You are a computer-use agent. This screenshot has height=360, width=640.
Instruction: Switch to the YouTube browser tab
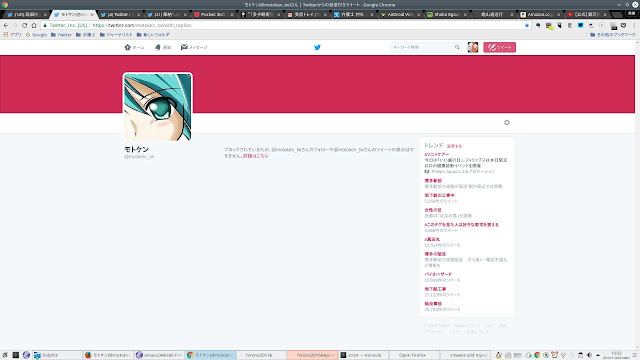click(x=586, y=14)
